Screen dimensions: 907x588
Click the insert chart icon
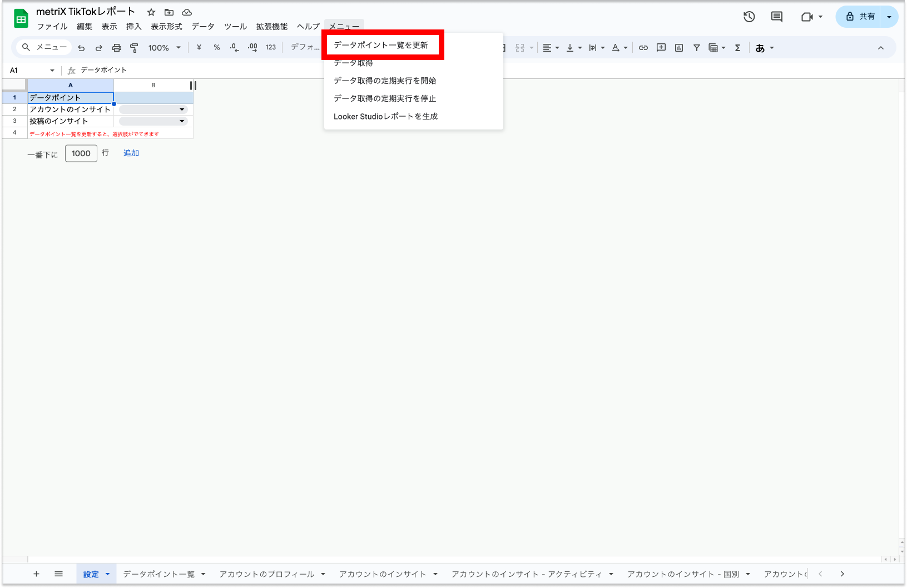click(x=679, y=48)
